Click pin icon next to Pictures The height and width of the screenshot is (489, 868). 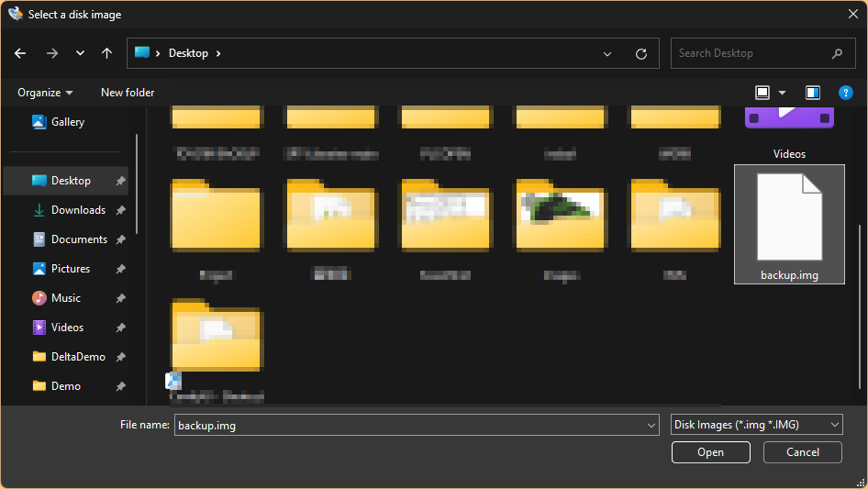(120, 269)
